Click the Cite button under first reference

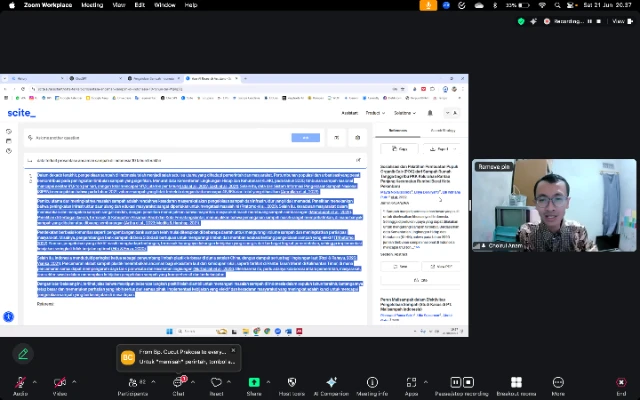click(420, 280)
